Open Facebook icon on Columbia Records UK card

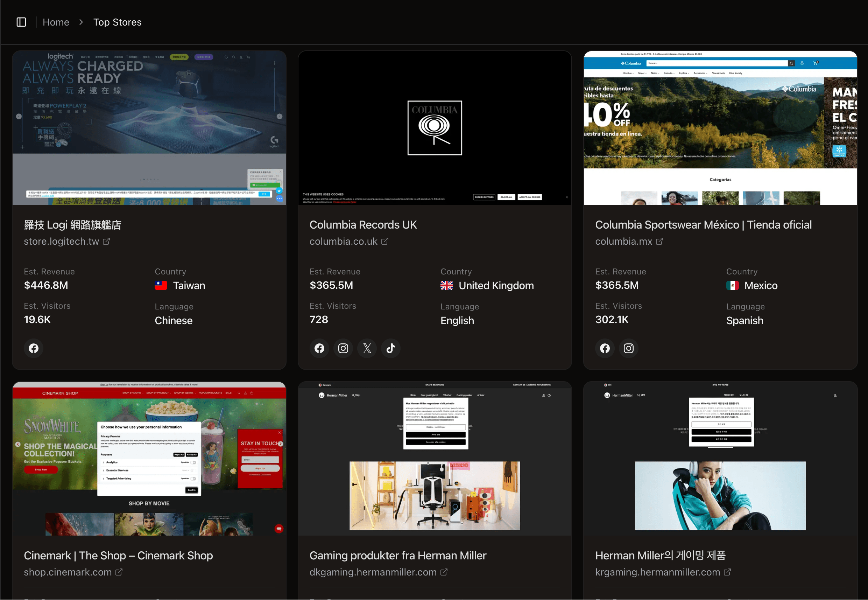319,348
